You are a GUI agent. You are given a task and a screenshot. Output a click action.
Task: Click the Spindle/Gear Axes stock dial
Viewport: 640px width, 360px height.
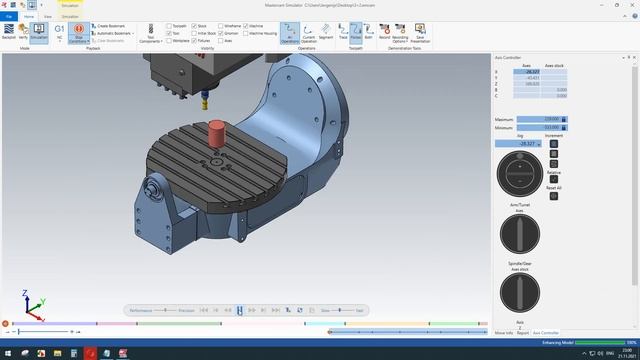click(x=520, y=292)
